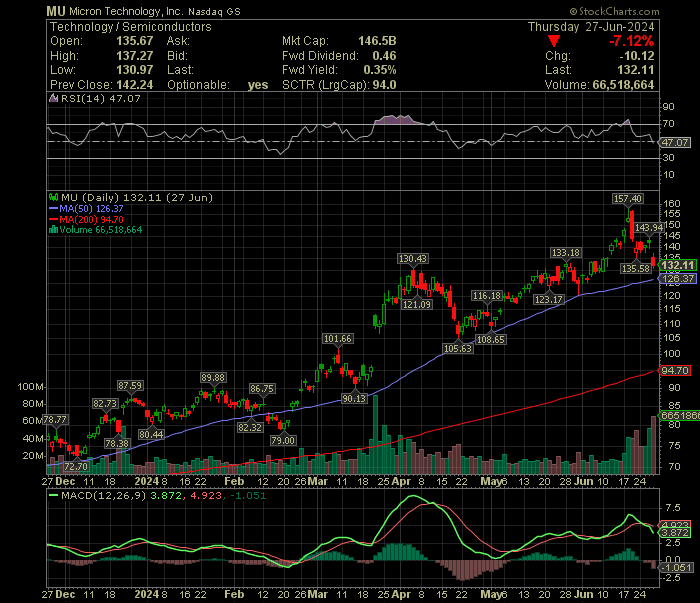The height and width of the screenshot is (603, 700).
Task: Click the 82.73 price label
Action: pos(105,403)
